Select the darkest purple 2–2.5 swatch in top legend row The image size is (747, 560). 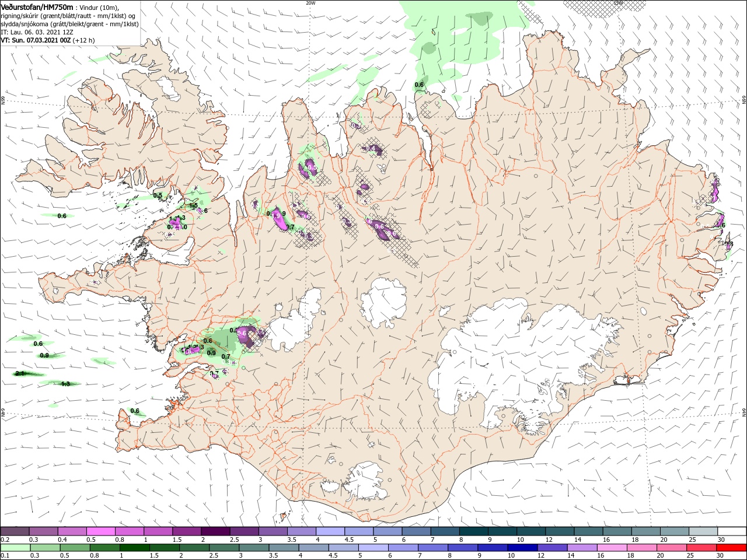coord(215,531)
